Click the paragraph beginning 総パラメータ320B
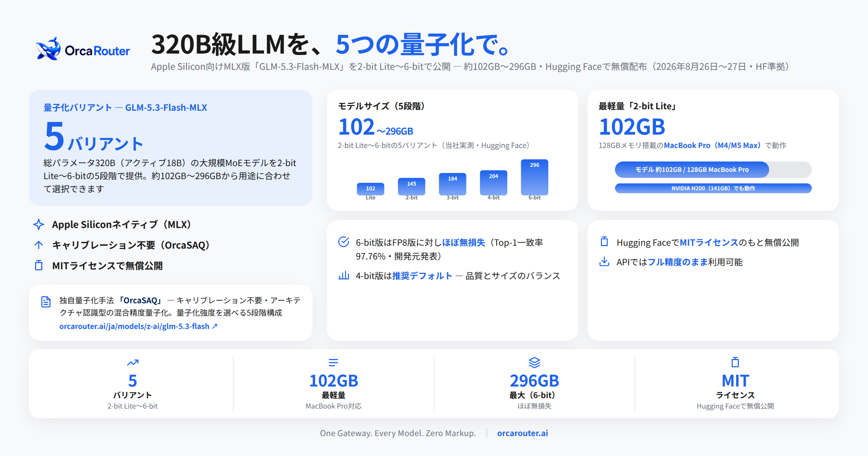Screen dimensions: 868x456 click(x=170, y=176)
